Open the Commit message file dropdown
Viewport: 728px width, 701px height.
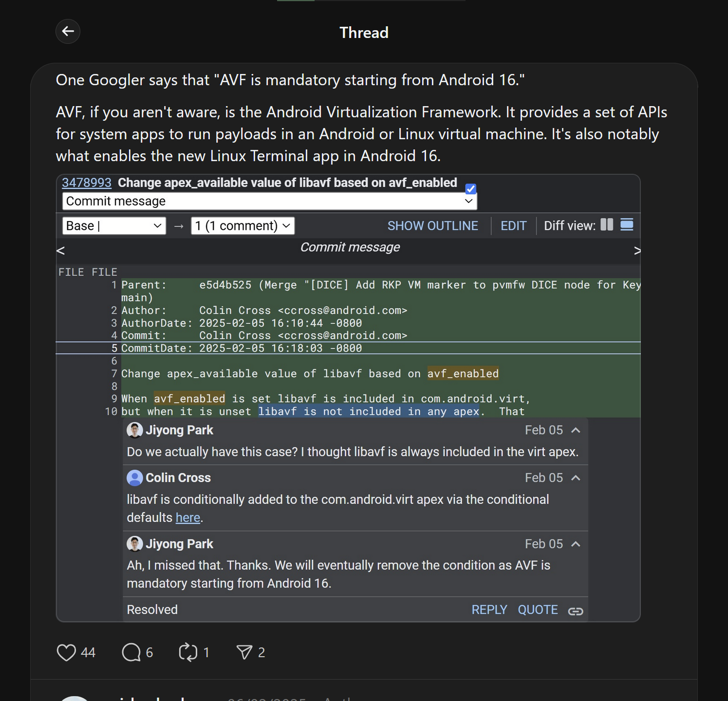(269, 201)
